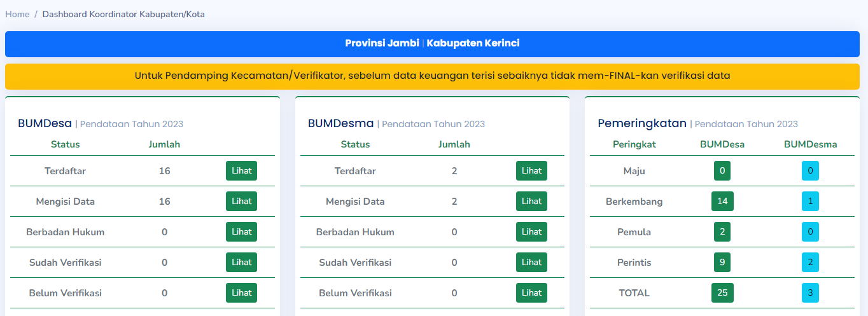Click Berbadan Hukum label in BUMDesa card
868x316 pixels.
(66, 232)
